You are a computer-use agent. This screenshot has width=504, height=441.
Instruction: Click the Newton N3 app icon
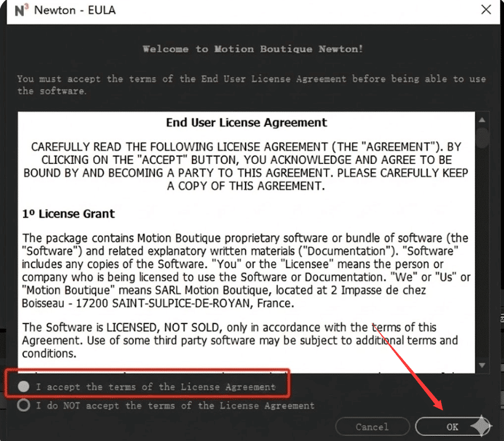21,10
